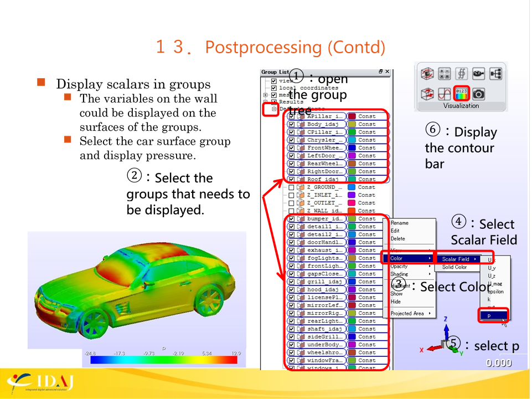Click the Group List panel close button

pyautogui.click(x=388, y=72)
